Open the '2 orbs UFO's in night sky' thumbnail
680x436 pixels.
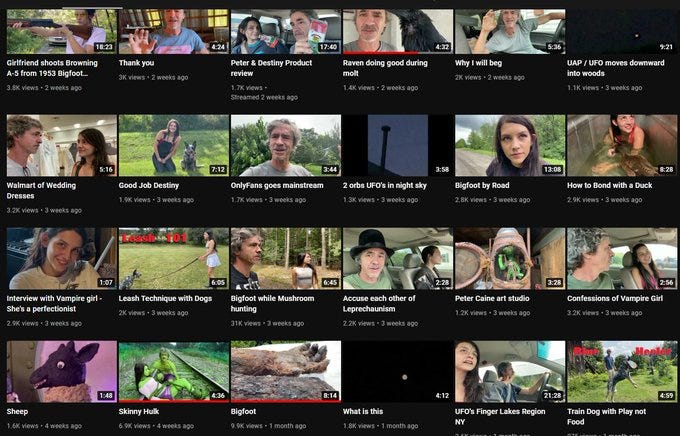[398, 145]
